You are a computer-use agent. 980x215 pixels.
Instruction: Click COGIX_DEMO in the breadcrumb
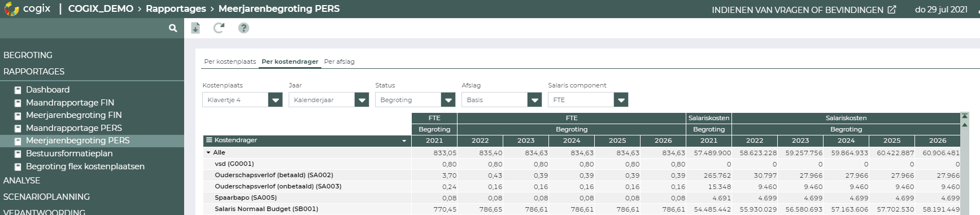pos(101,9)
